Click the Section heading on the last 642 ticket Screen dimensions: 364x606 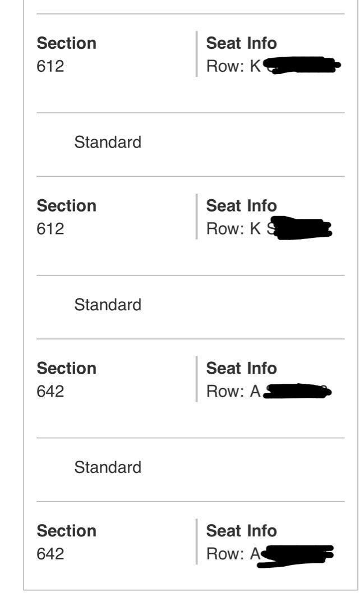pyautogui.click(x=66, y=531)
